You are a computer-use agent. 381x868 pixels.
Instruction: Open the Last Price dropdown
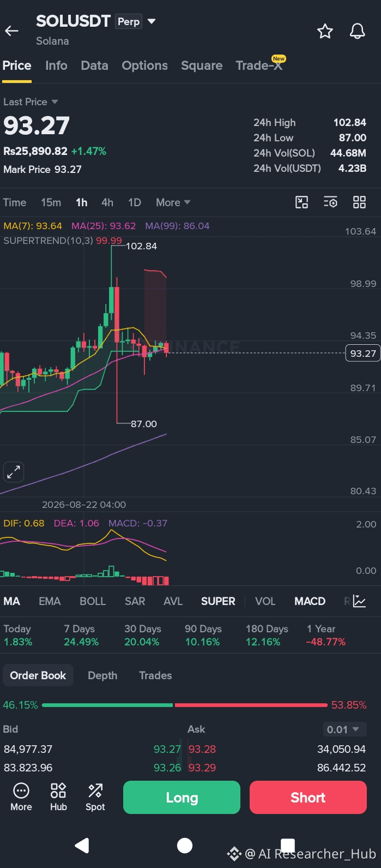31,102
